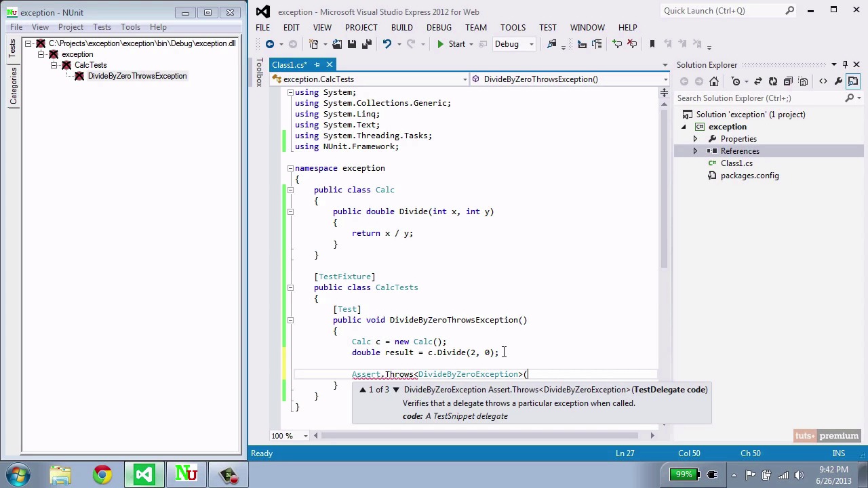The height and width of the screenshot is (488, 868).
Task: Open the BUILD menu
Action: click(x=401, y=27)
